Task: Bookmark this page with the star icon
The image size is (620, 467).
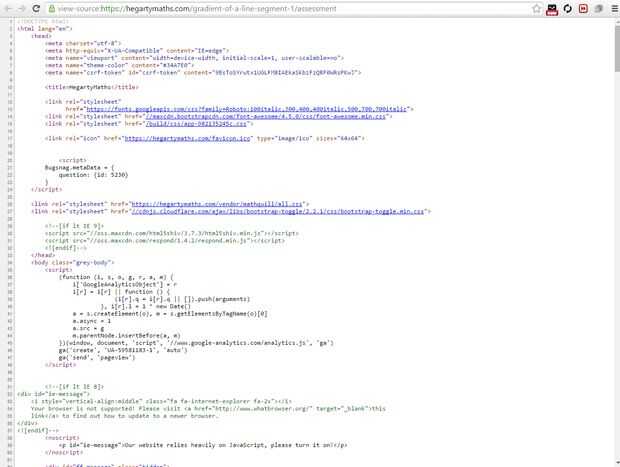Action: (536, 8)
